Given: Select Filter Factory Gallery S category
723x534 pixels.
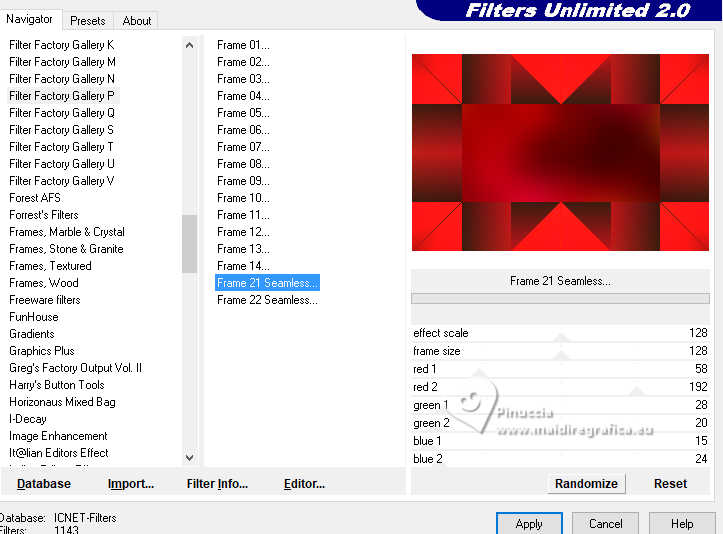Looking at the screenshot, I should point(61,130).
